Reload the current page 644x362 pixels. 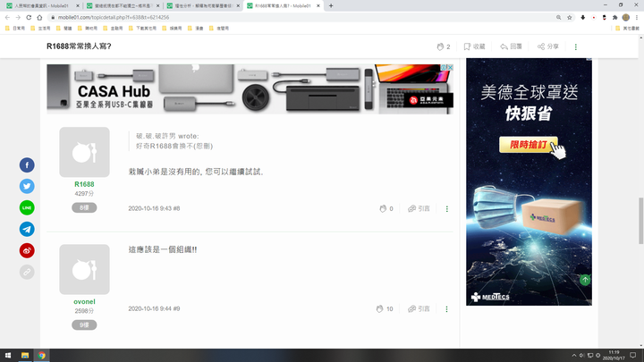[x=29, y=17]
